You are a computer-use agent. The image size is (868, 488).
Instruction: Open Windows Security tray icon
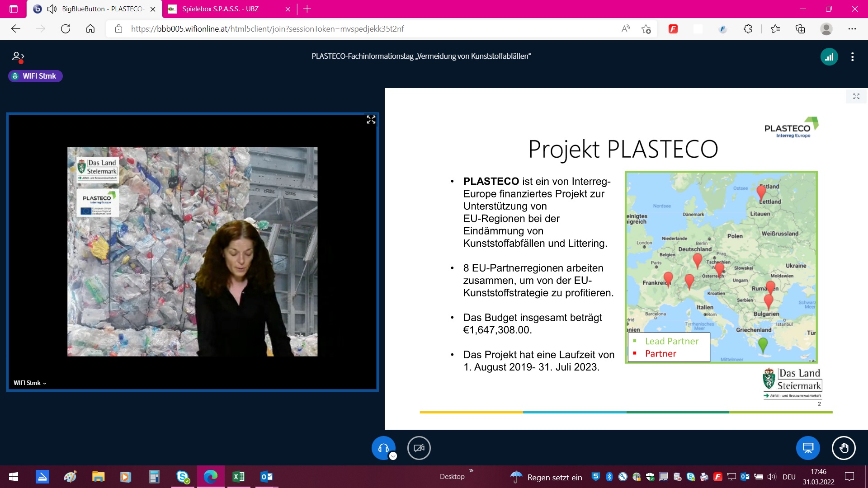click(650, 477)
